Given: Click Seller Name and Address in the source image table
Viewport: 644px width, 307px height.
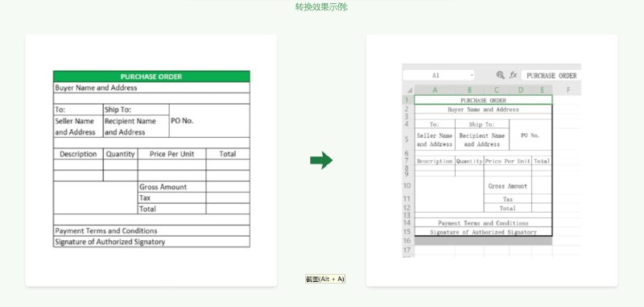Looking at the screenshot, I should coord(78,127).
